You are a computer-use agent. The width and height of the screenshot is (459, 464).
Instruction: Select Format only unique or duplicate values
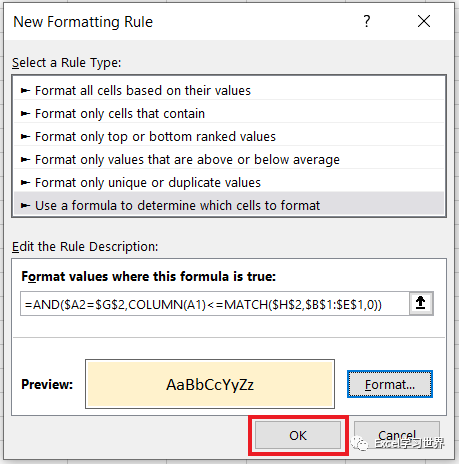(x=229, y=183)
